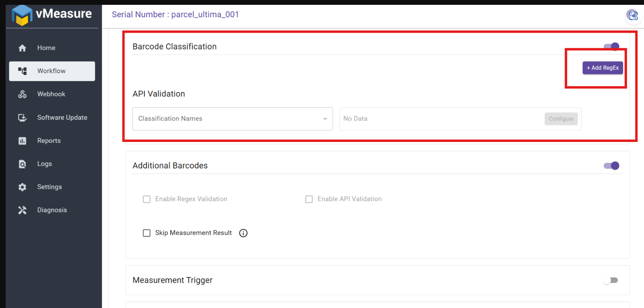Click the scan icon in top-right corner
Image resolution: width=644 pixels, height=308 pixels.
pos(633,15)
